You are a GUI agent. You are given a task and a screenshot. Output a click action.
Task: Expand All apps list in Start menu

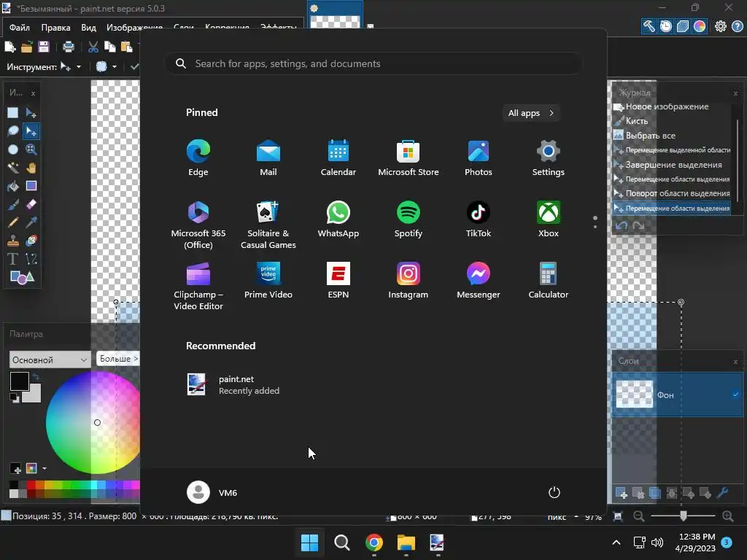click(531, 113)
